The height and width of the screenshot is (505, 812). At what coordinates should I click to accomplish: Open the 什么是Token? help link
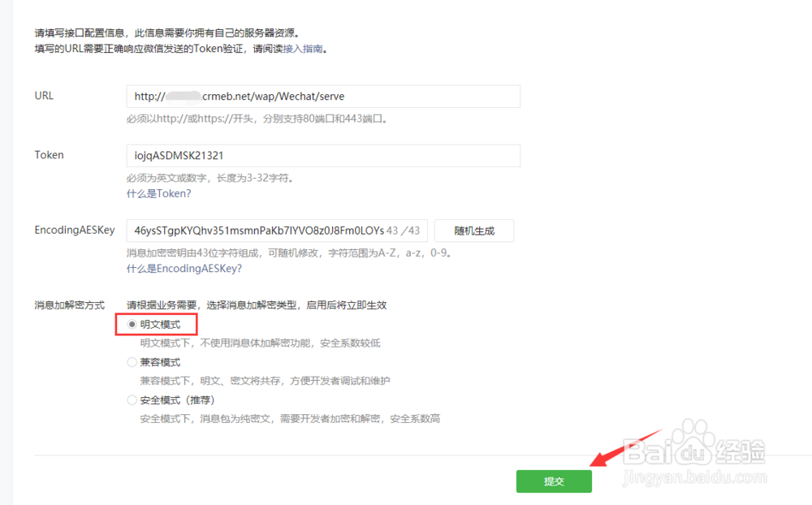point(159,193)
